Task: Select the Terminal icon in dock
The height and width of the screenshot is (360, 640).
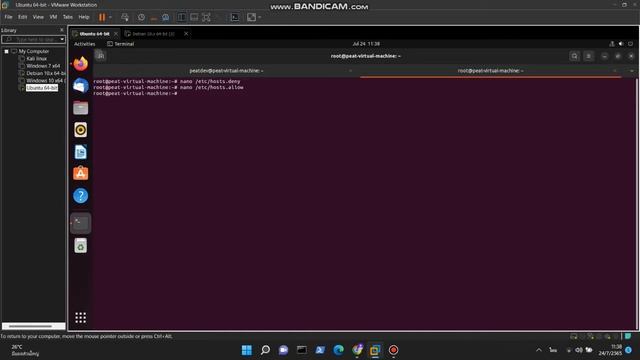Action: [80, 223]
